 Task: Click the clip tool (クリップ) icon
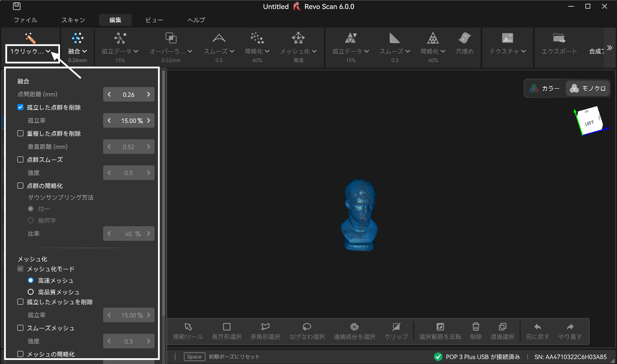click(x=396, y=327)
